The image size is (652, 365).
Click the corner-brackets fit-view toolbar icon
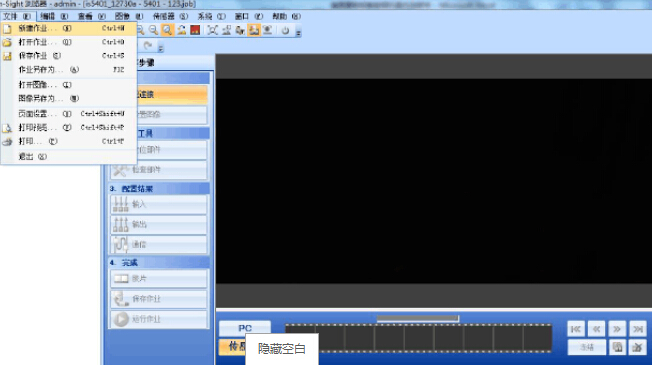point(212,30)
